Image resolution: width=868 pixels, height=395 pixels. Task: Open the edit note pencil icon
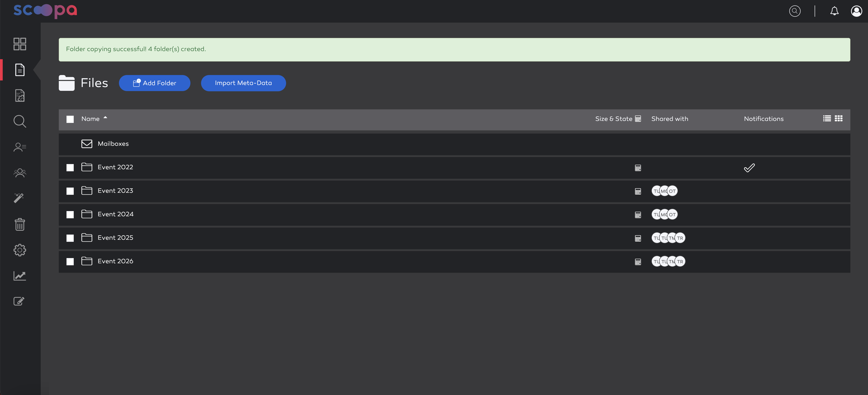click(19, 301)
